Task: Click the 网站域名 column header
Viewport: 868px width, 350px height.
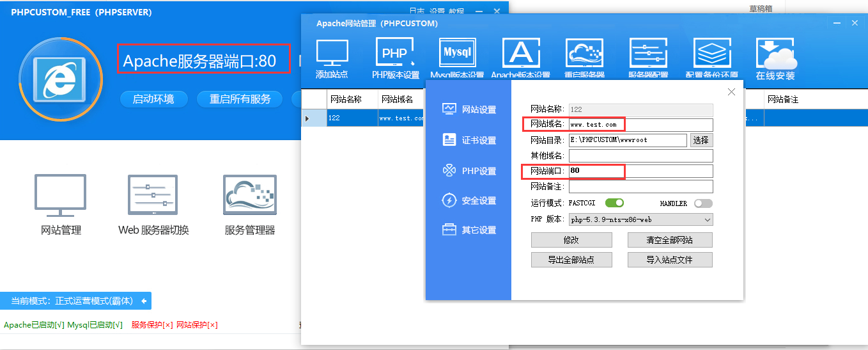Action: point(402,99)
